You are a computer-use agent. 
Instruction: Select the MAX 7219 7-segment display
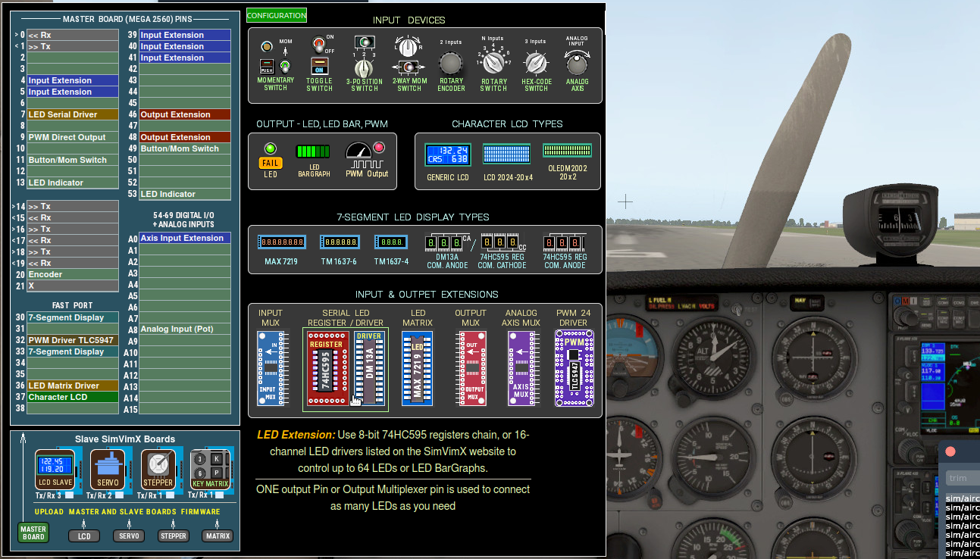[281, 242]
